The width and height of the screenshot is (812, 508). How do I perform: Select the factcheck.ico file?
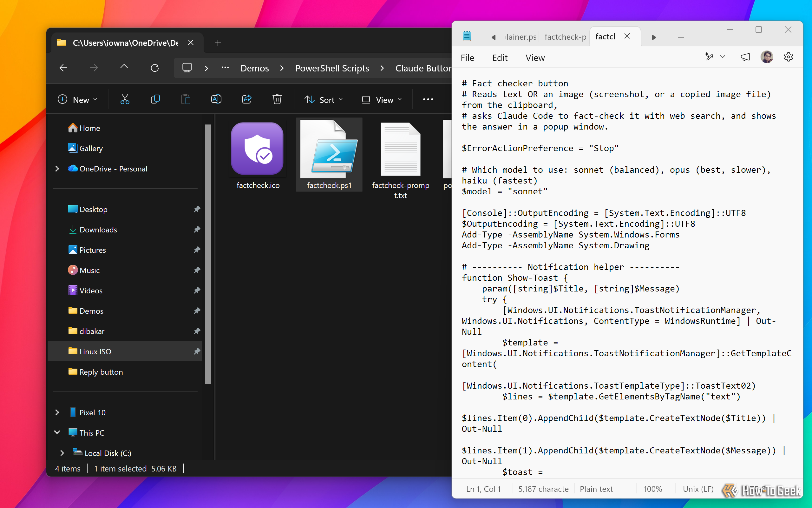258,155
